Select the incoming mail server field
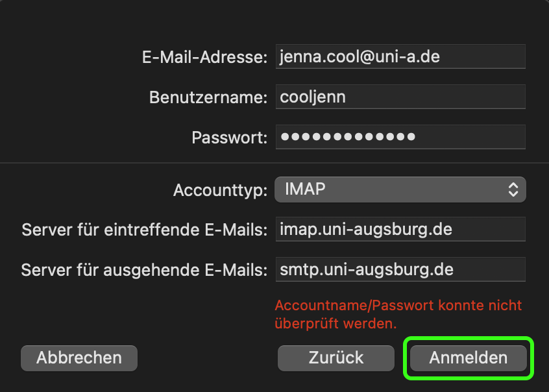 click(x=400, y=229)
